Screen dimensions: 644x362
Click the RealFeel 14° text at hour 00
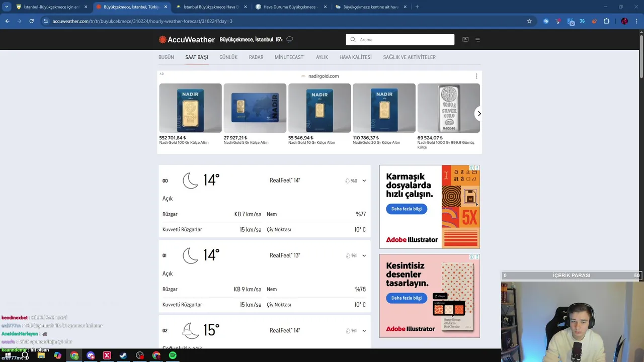coord(285,180)
